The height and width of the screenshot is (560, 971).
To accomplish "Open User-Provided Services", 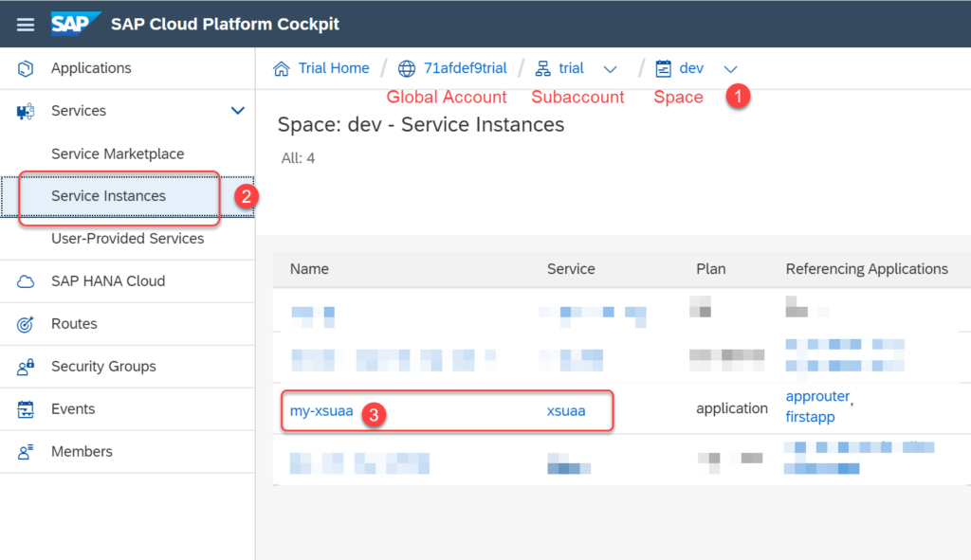I will (x=128, y=239).
